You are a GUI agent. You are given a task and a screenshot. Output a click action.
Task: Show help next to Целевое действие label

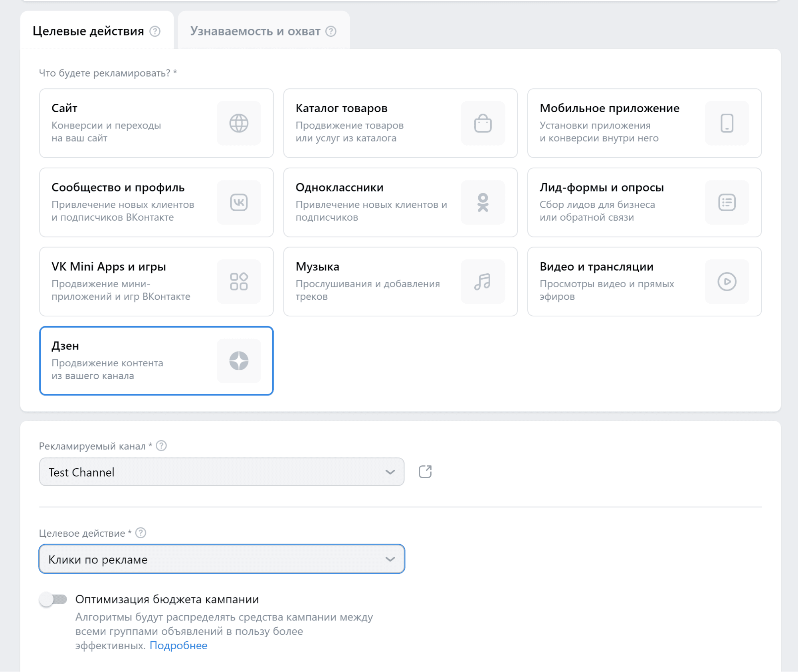(x=141, y=533)
